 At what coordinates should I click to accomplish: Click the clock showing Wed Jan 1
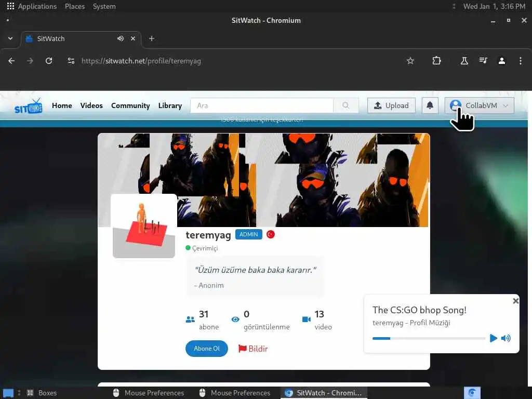click(494, 6)
